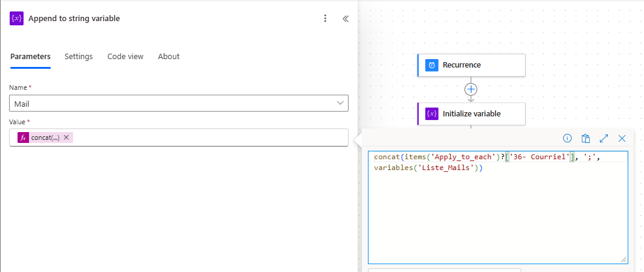Open the Code view tab

click(x=125, y=57)
